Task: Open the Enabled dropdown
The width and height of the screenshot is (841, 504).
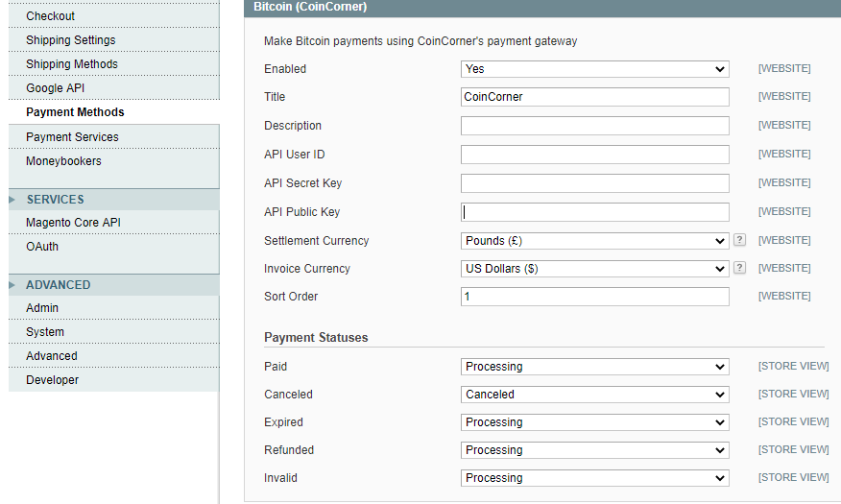Action: (595, 68)
